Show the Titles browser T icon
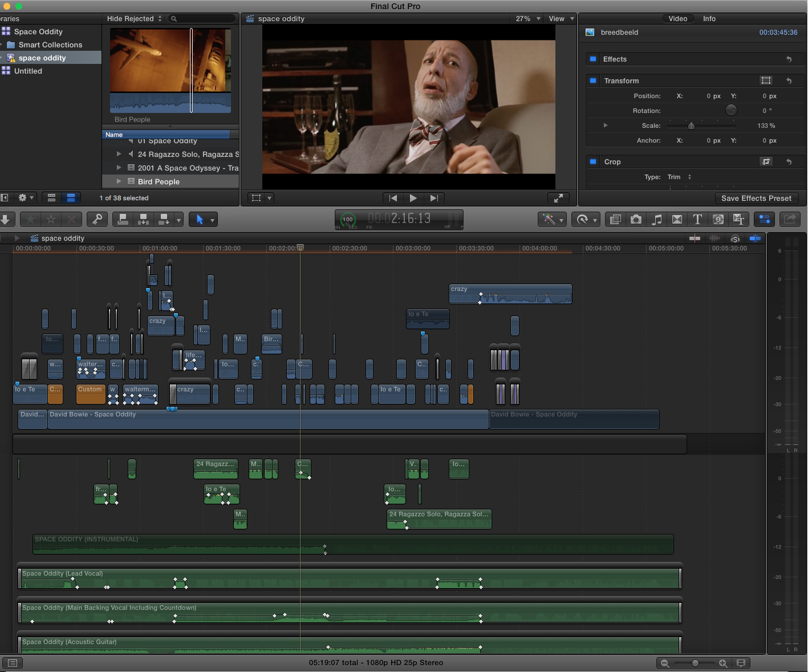 tap(697, 219)
